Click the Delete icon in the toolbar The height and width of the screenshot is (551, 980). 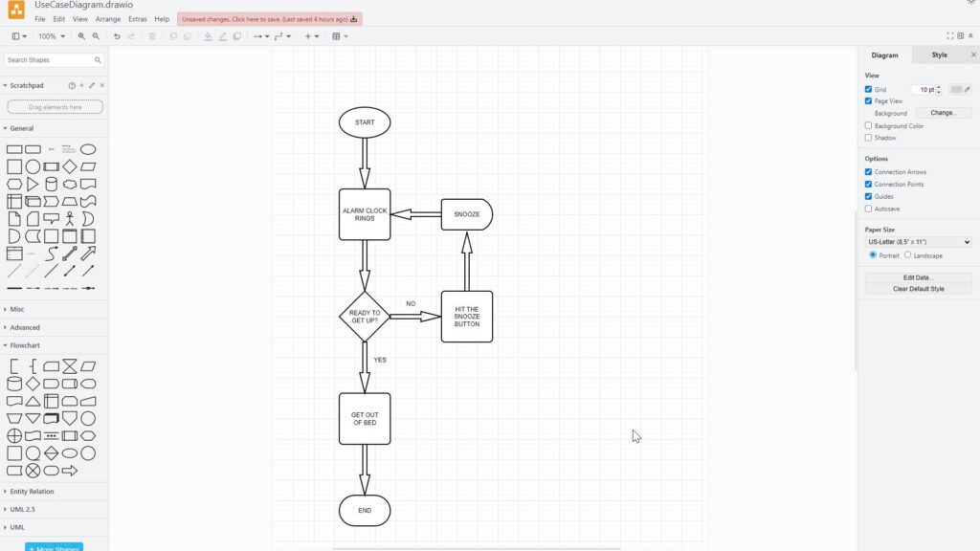tap(151, 36)
